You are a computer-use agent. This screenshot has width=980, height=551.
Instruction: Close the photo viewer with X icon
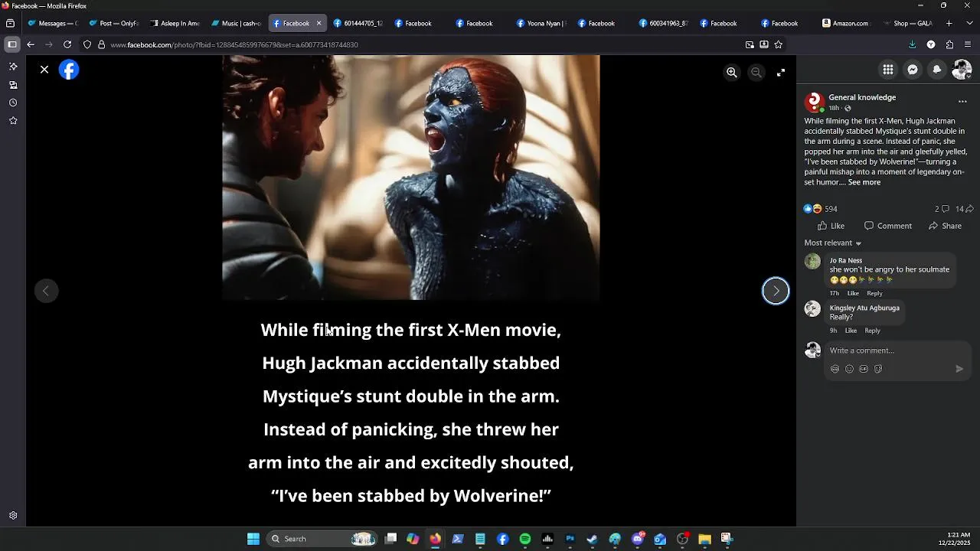click(x=44, y=70)
